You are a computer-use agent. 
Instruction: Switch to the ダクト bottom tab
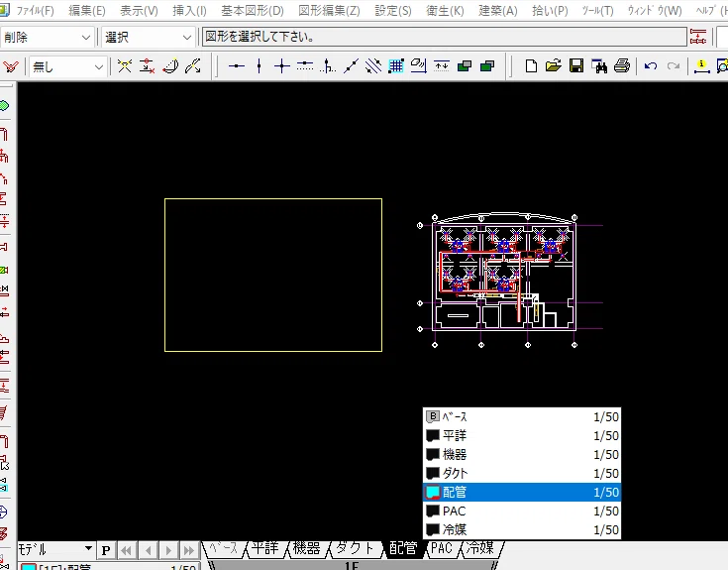[355, 549]
